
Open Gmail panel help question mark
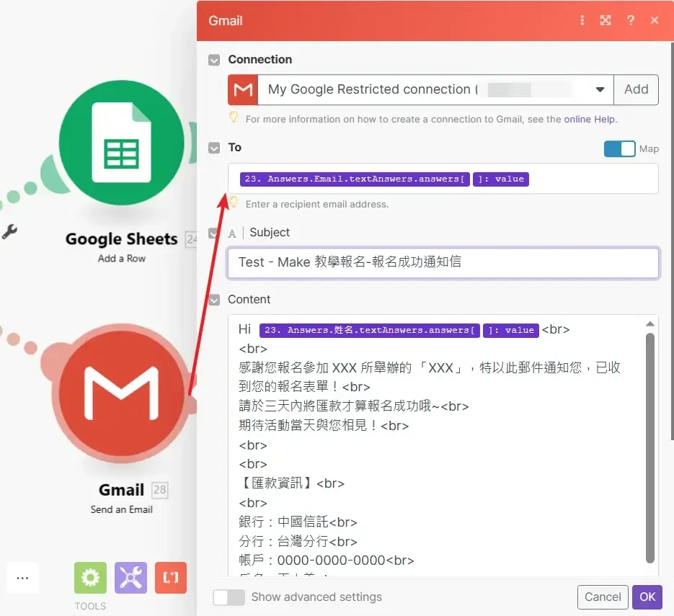pyautogui.click(x=630, y=20)
